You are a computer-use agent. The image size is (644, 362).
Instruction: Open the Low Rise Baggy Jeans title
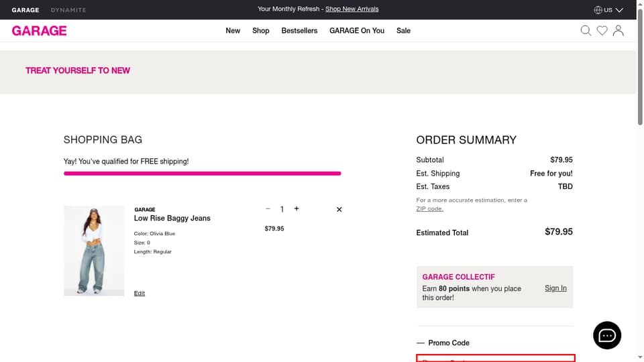[x=172, y=219]
